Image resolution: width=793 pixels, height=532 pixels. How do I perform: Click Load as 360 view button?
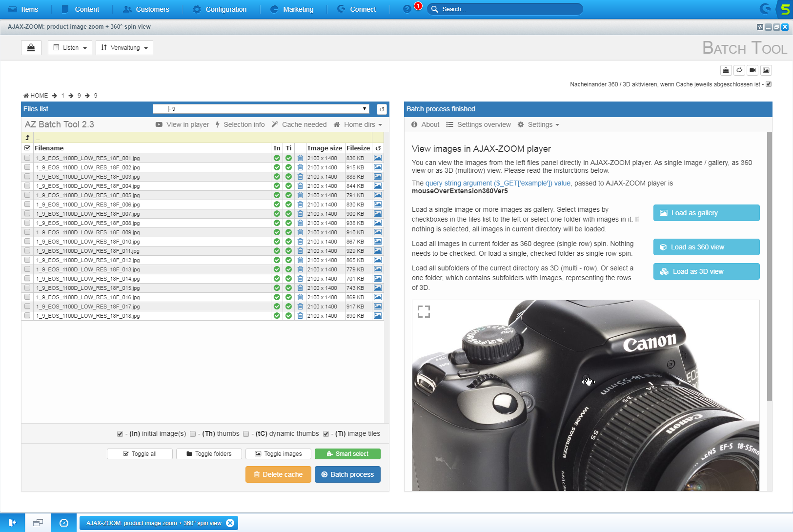tap(706, 247)
